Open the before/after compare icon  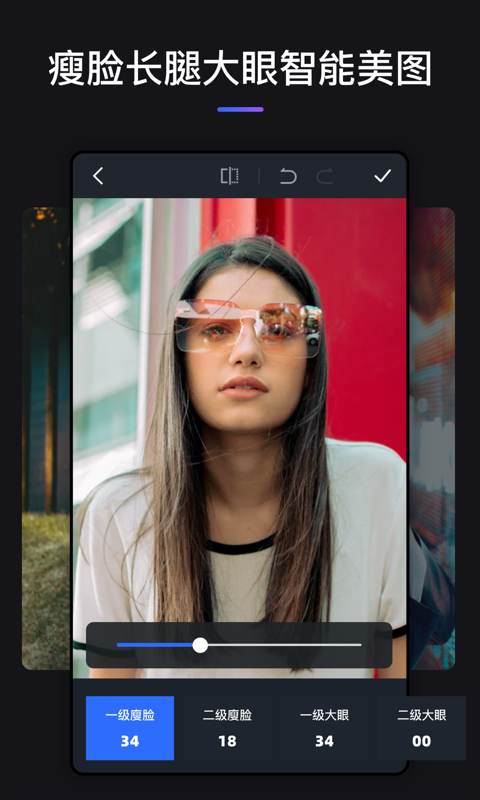pos(230,176)
